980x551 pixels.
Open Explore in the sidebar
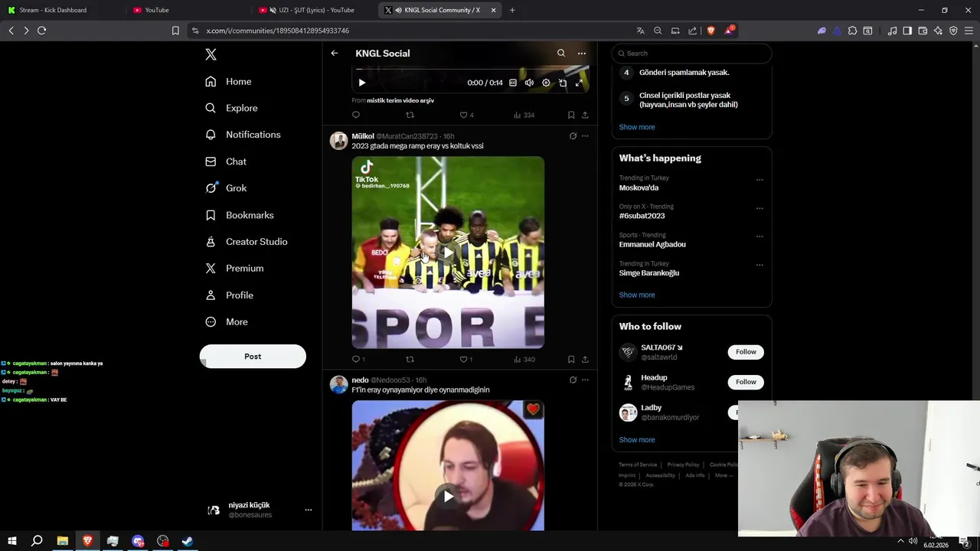coord(231,108)
